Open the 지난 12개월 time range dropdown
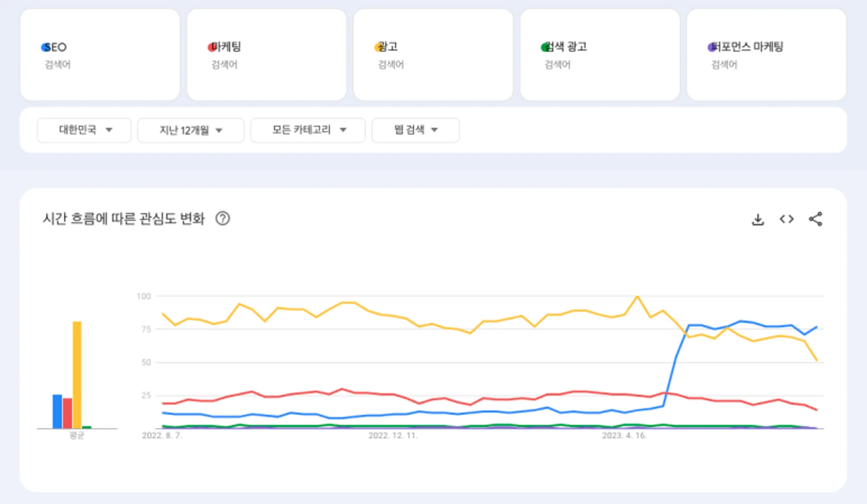This screenshot has width=867, height=504. [x=190, y=130]
